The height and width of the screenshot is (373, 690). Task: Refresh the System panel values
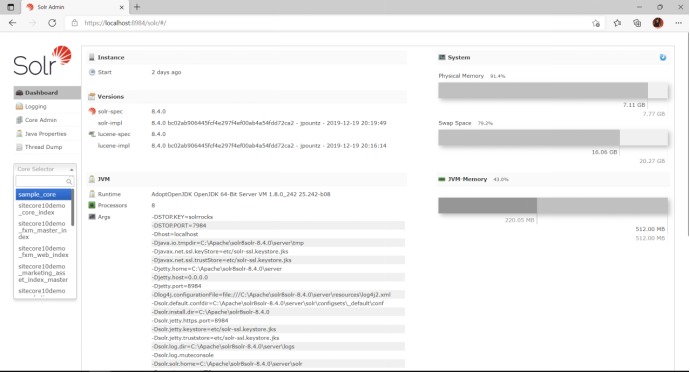[663, 57]
